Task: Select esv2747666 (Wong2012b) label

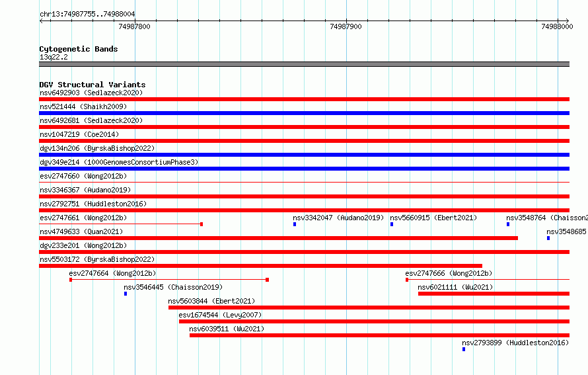Action: (x=449, y=273)
